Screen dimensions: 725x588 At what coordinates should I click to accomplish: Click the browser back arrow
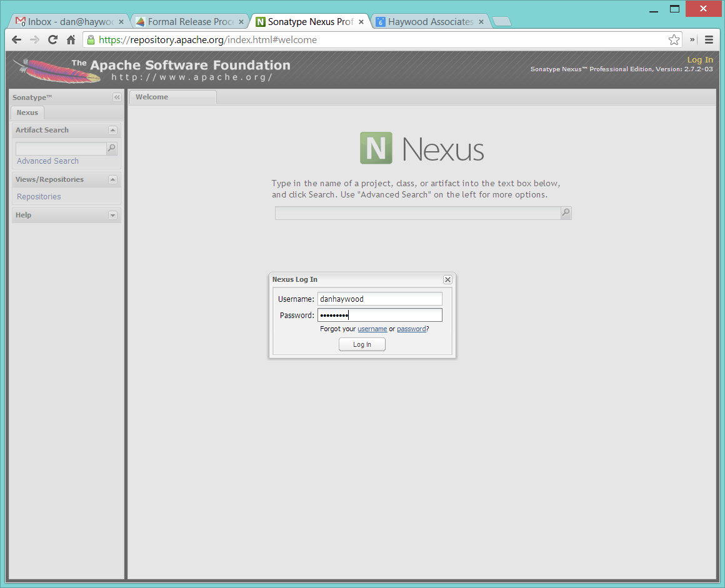tap(17, 40)
